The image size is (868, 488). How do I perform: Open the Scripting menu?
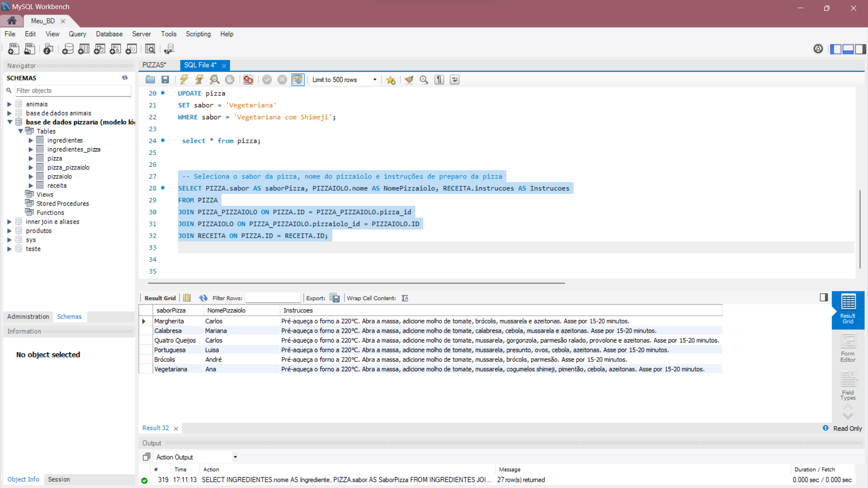pos(198,34)
